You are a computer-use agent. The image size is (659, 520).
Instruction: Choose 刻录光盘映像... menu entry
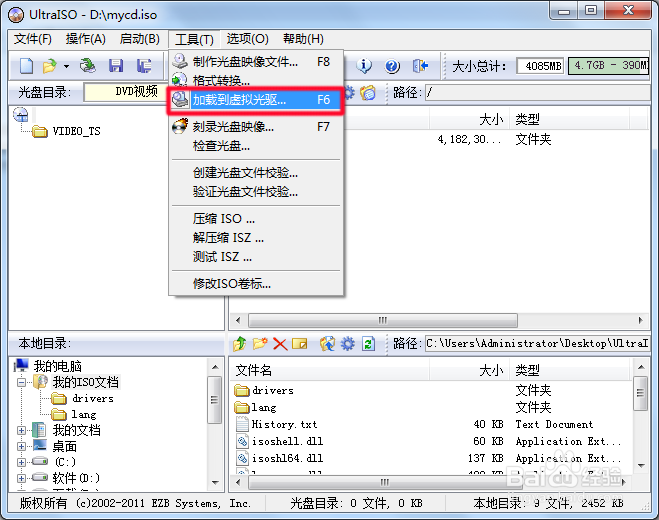tap(256, 127)
